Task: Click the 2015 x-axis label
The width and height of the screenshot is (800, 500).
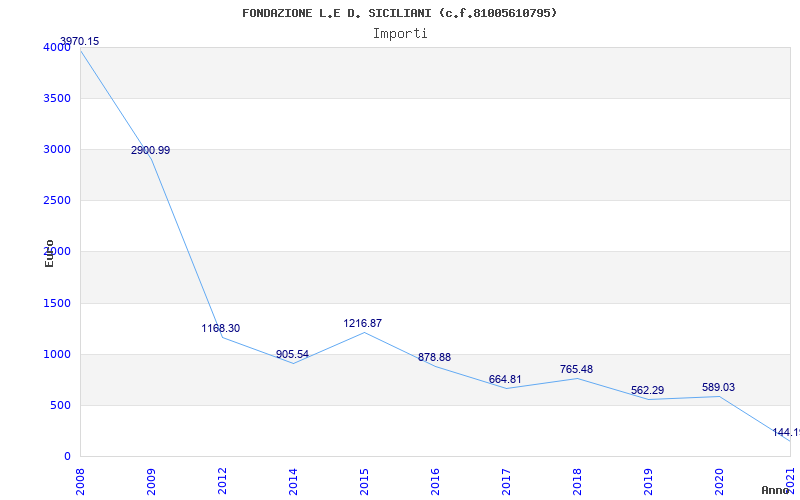Action: pos(365,479)
